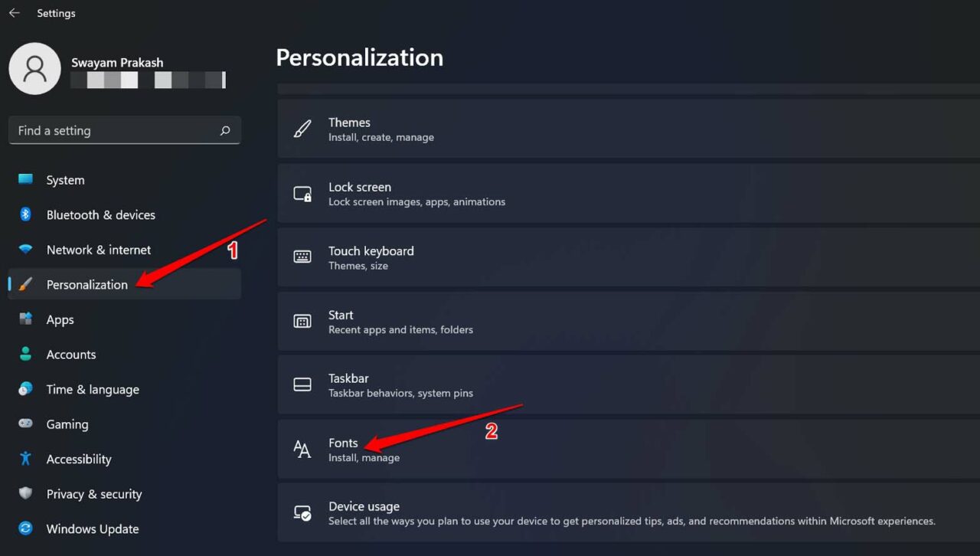
Task: Open the System settings section
Action: [65, 180]
